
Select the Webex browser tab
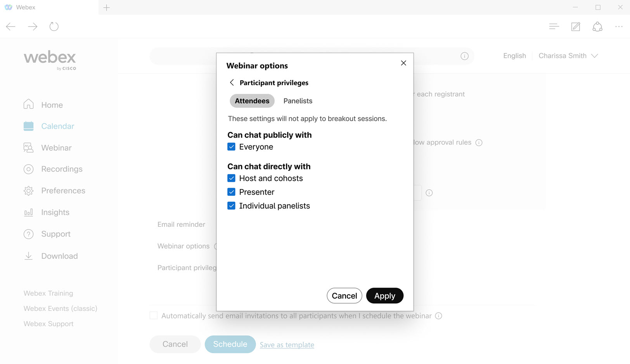coord(49,7)
